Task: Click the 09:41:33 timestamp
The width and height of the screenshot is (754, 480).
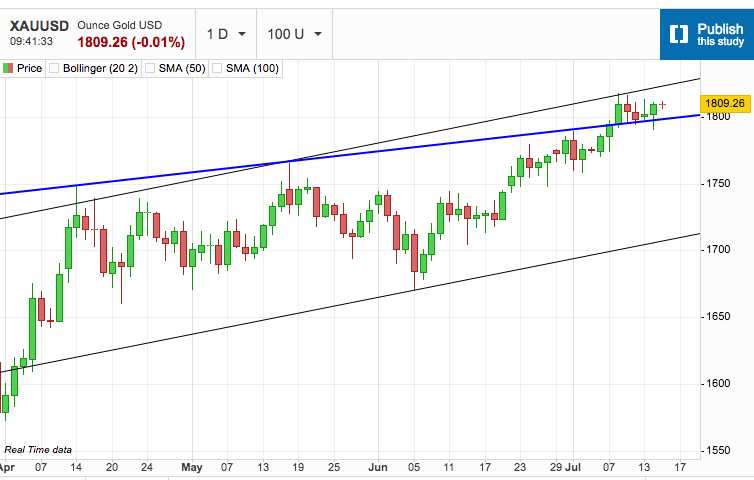Action: [31, 41]
